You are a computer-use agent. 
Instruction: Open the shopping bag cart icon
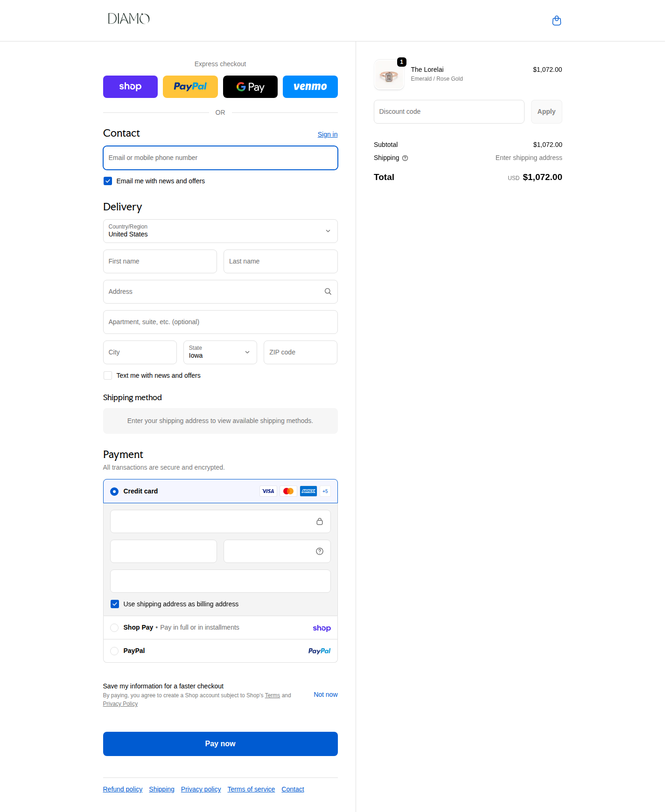tap(556, 21)
